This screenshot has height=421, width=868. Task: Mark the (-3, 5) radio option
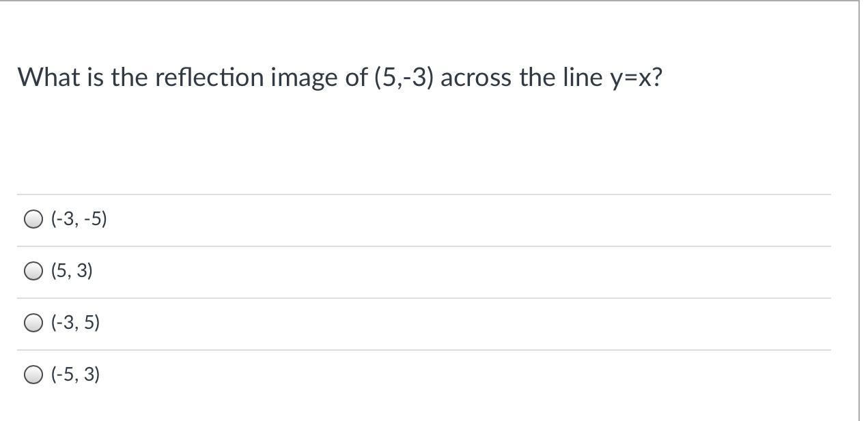click(x=33, y=323)
